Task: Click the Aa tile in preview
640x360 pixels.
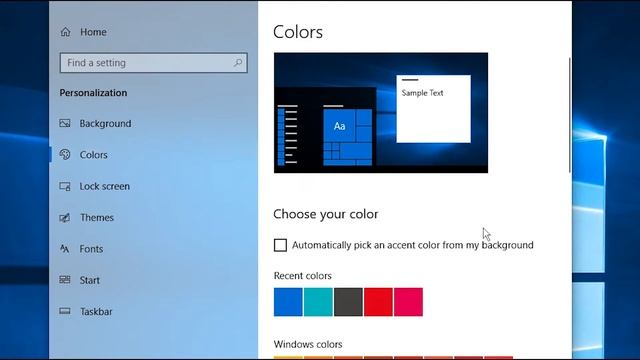Action: tap(339, 126)
